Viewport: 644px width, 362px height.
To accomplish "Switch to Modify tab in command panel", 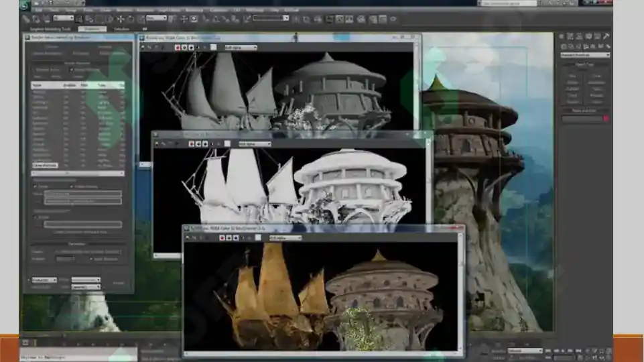I will [570, 36].
